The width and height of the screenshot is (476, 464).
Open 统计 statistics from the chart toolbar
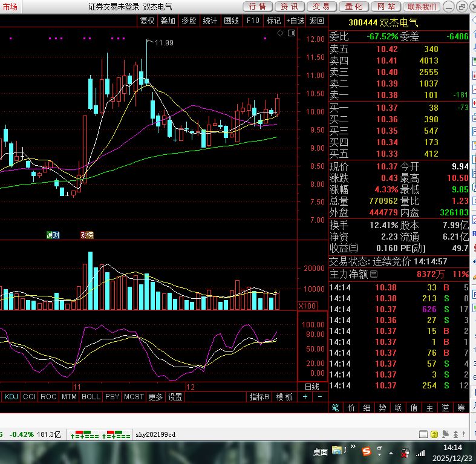tap(210, 21)
